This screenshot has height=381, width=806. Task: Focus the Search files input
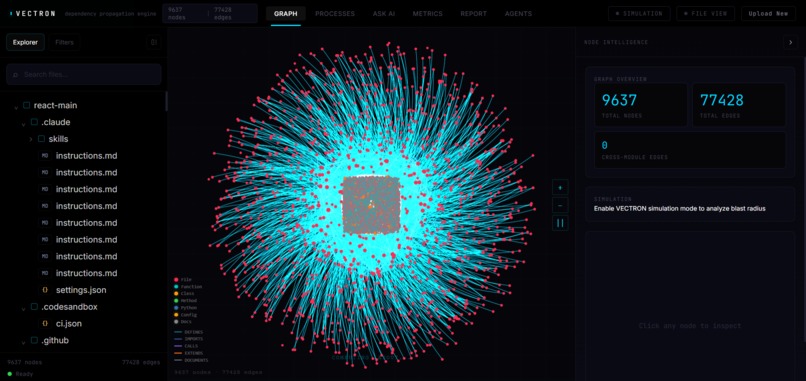(x=84, y=75)
